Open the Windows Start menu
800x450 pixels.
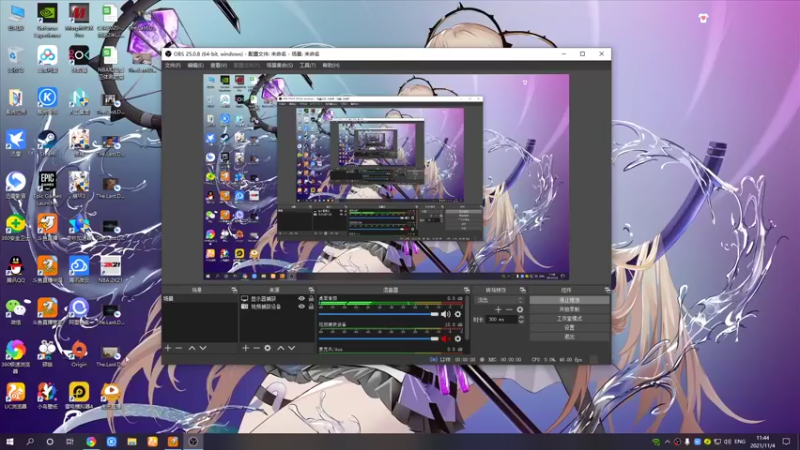coord(10,441)
